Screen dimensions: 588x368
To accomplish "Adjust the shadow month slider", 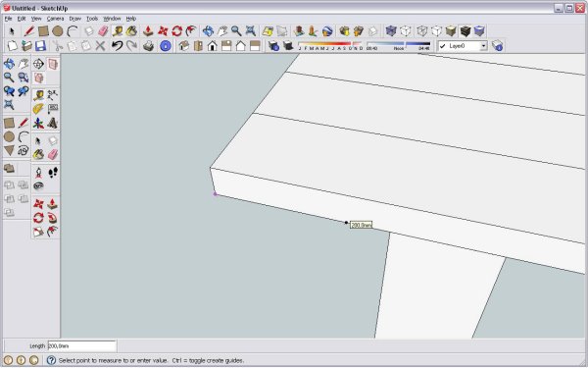I will pos(330,45).
